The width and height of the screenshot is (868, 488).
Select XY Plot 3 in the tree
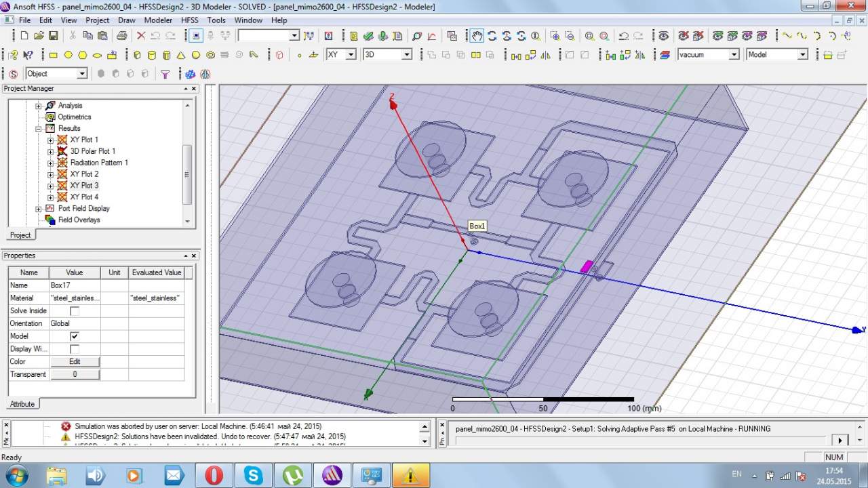tap(84, 186)
